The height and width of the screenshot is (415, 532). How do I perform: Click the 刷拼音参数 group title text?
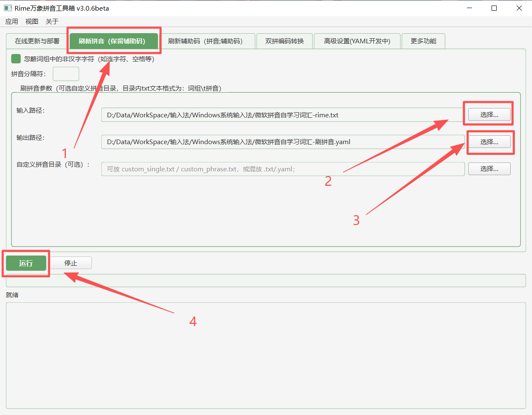click(x=121, y=88)
